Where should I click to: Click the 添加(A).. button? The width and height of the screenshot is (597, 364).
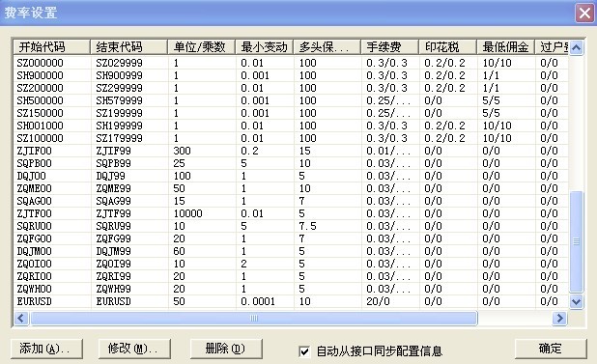coord(46,349)
